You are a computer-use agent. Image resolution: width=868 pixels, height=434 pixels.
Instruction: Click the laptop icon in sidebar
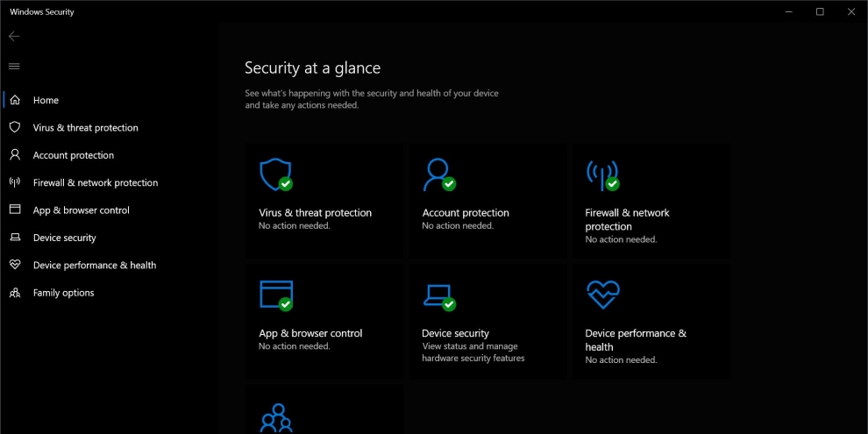[x=15, y=238]
